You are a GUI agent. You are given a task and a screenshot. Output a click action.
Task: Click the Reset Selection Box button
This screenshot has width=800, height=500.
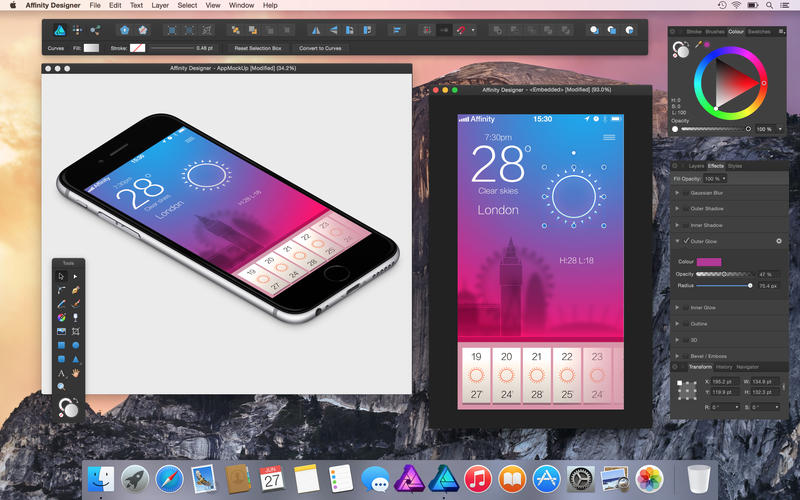pos(258,48)
